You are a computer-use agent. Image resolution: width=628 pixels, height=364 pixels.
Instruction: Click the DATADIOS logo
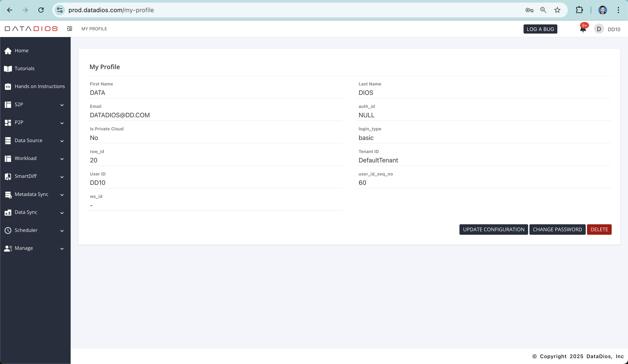pyautogui.click(x=31, y=29)
